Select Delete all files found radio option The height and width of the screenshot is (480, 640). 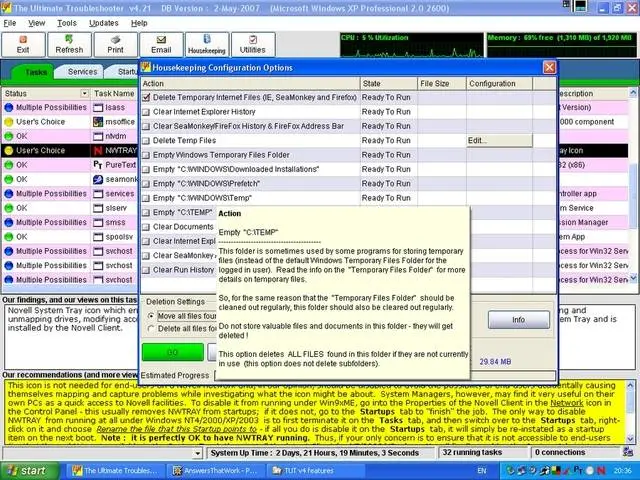[151, 329]
